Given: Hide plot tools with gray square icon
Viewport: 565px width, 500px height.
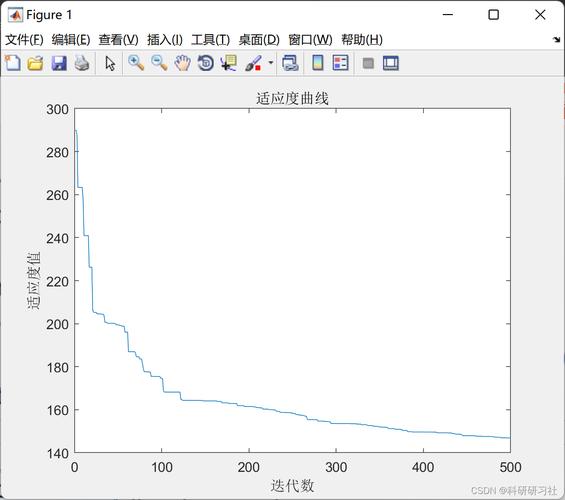Looking at the screenshot, I should point(368,63).
